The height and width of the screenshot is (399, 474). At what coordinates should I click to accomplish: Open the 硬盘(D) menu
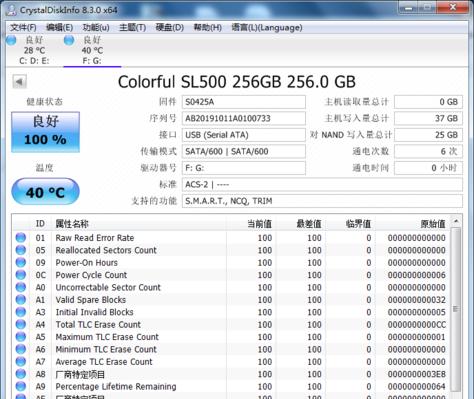[170, 27]
